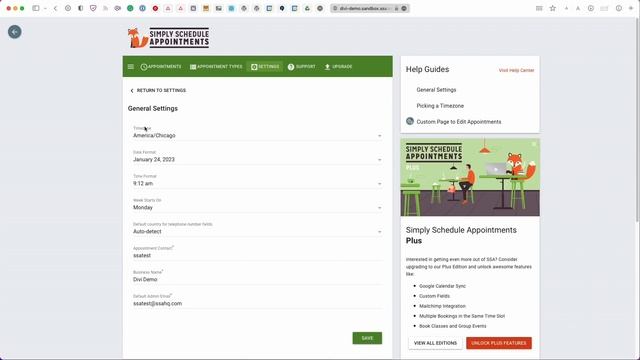Image resolution: width=640 pixels, height=360 pixels.
Task: Click Unlock Plus Features button
Action: click(499, 343)
